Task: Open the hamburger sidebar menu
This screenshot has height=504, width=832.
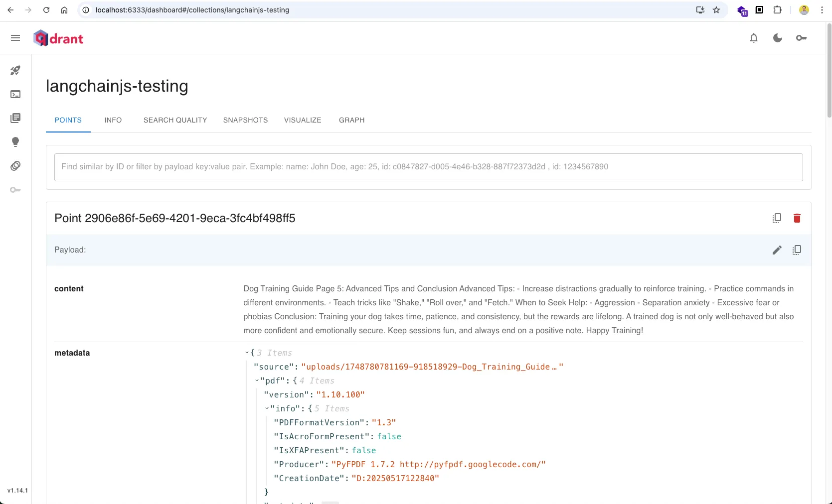Action: tap(15, 38)
